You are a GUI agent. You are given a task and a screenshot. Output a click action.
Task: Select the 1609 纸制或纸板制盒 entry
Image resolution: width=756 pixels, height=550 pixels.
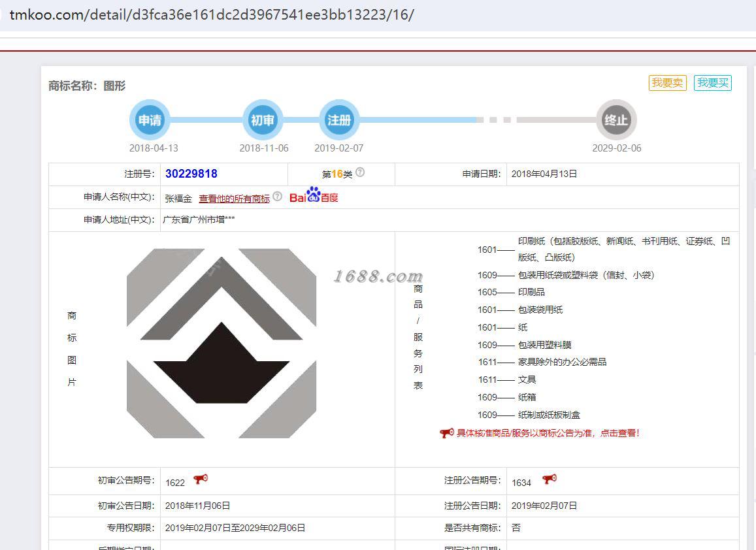(x=529, y=415)
